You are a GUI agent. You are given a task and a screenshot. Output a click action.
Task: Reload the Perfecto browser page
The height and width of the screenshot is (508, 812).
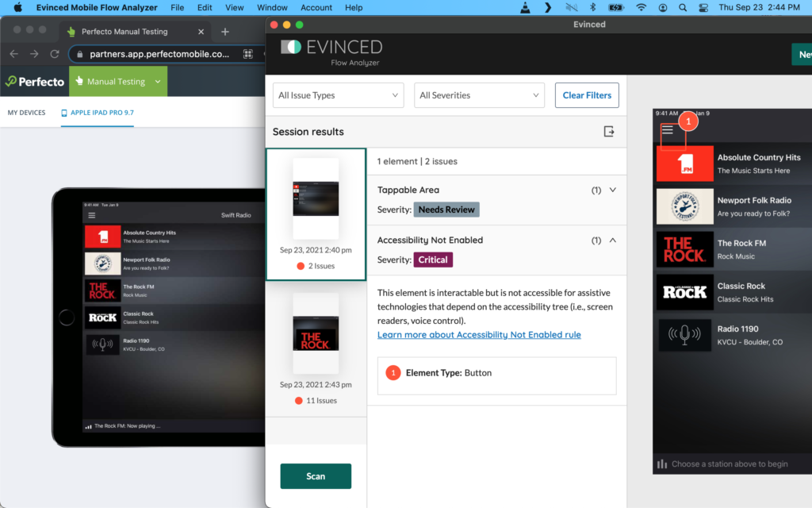[x=55, y=54]
